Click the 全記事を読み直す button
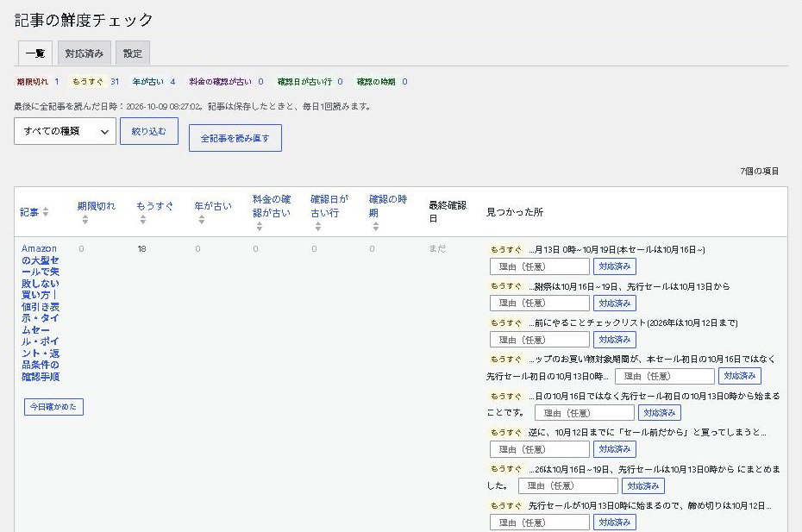The width and height of the screenshot is (802, 532). point(235,138)
